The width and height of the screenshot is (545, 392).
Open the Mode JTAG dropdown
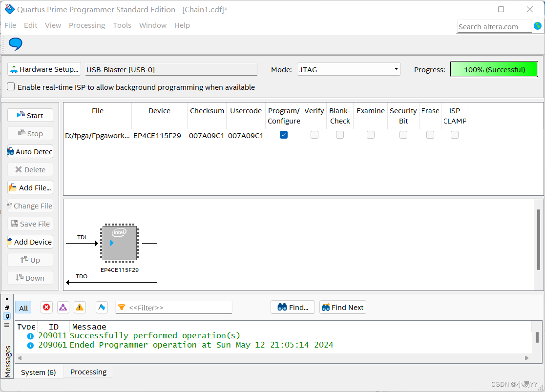pyautogui.click(x=349, y=69)
